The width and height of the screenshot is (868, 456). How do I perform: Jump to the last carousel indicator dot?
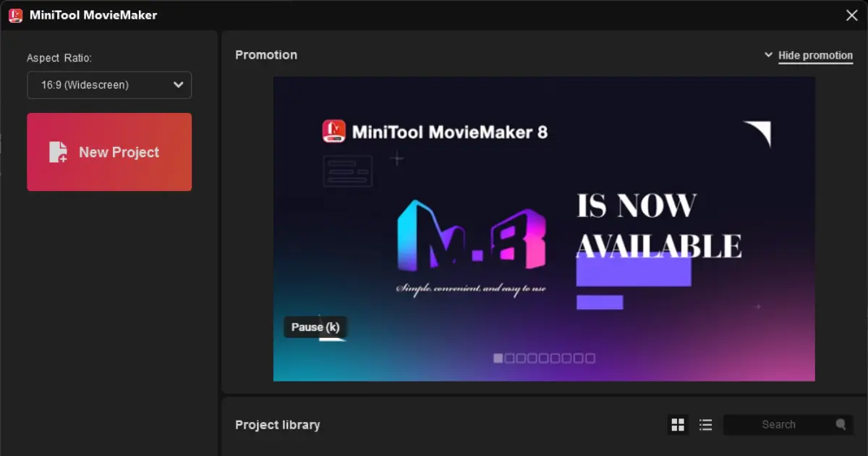pos(590,358)
